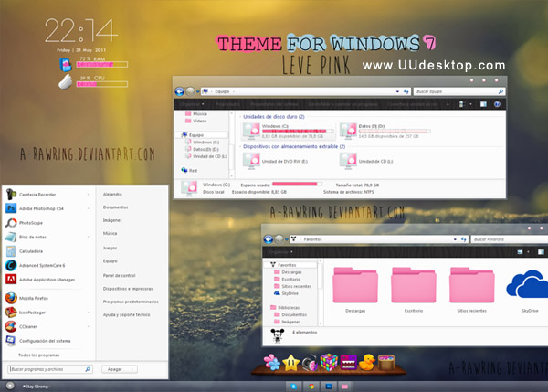Expand the Camtasia Recorder submenu arrow
Image resolution: width=548 pixels, height=392 pixels.
90,194
